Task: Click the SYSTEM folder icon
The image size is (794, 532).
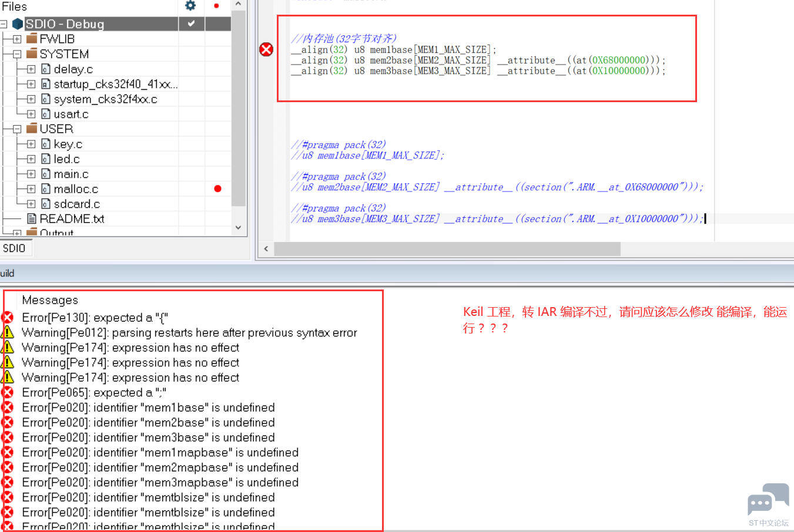Action: [32, 53]
